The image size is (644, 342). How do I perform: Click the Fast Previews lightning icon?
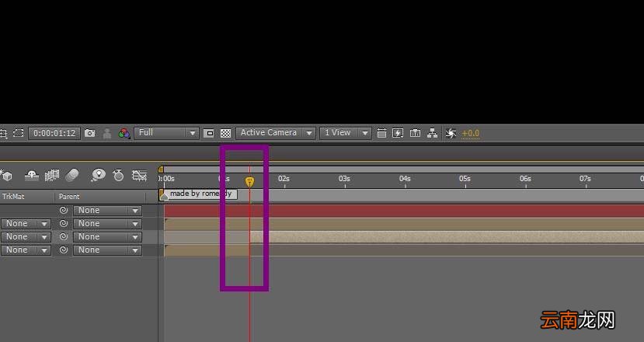coord(398,133)
